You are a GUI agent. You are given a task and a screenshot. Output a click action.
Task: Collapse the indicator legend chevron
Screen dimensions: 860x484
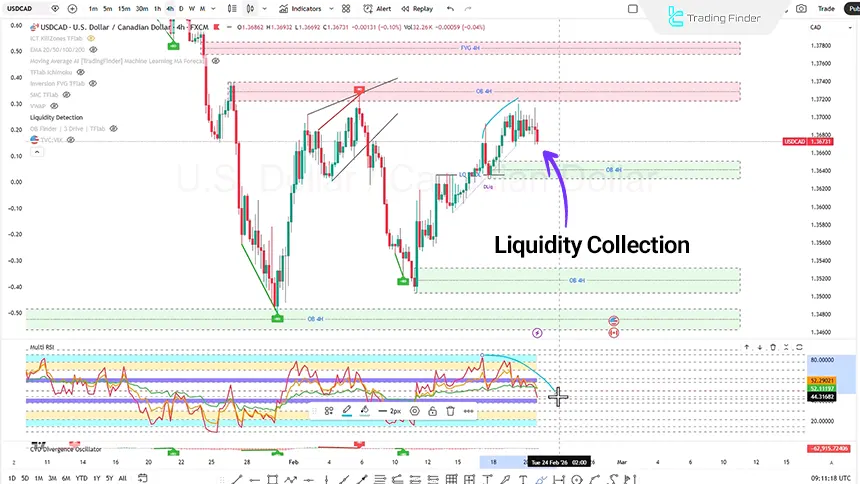click(37, 151)
